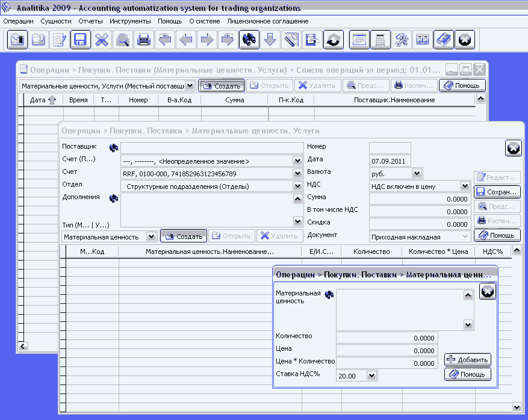This screenshot has width=528, height=420.
Task: Expand the НДС включен в цену dropdown
Action: coord(465,186)
